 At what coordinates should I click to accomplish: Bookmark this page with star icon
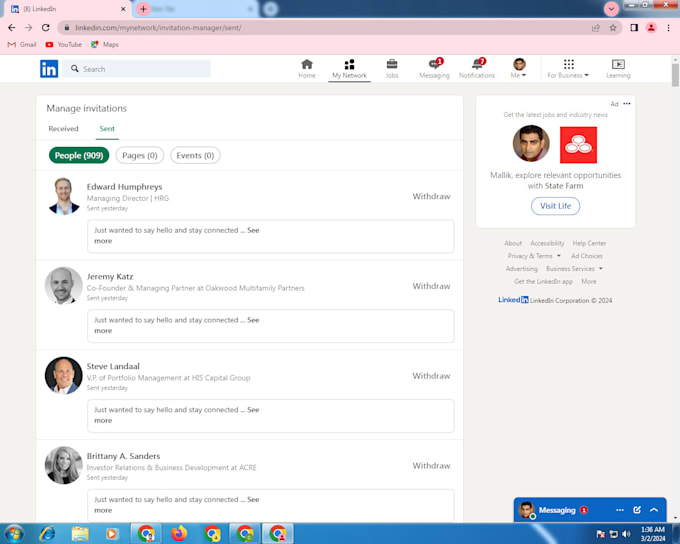pos(613,28)
